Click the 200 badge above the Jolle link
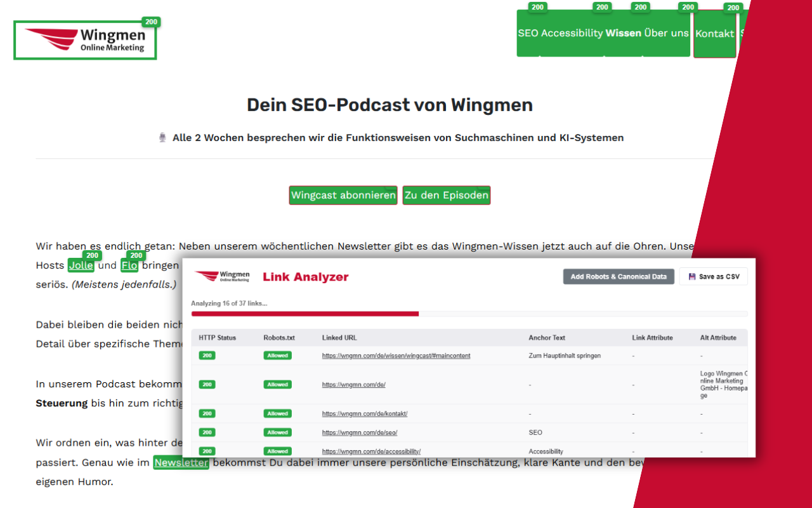Image resolution: width=812 pixels, height=508 pixels. (93, 255)
